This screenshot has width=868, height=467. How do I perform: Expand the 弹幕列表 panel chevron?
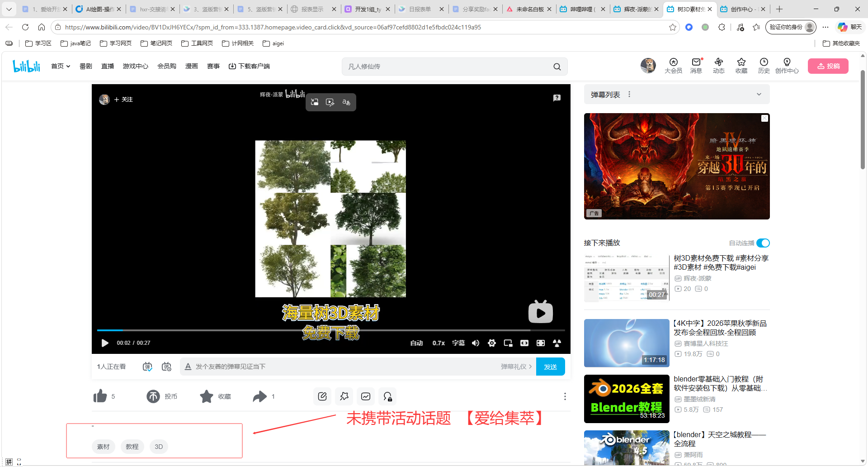[x=759, y=95]
